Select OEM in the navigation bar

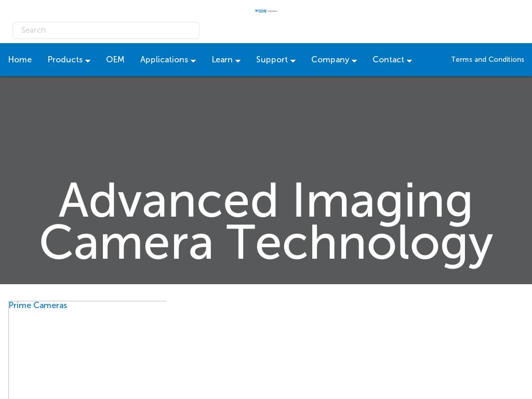[115, 60]
